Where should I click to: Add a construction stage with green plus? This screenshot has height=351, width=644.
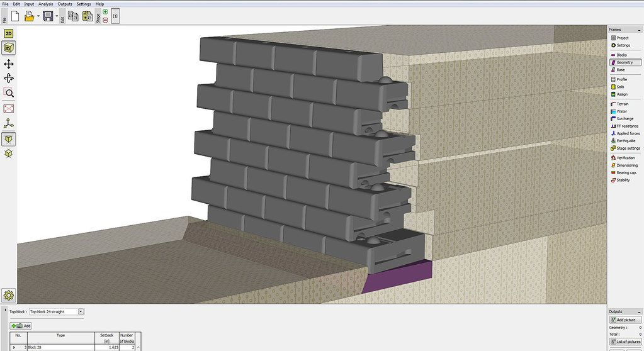(105, 12)
